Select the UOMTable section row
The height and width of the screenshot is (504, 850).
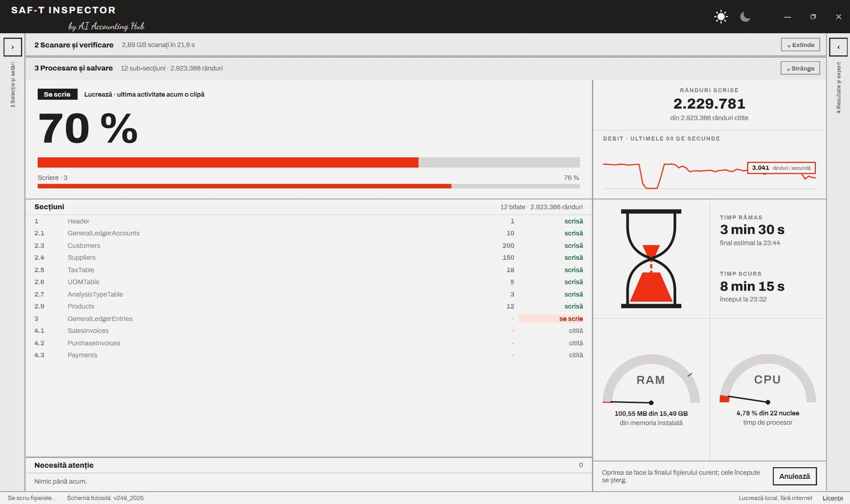pos(309,282)
